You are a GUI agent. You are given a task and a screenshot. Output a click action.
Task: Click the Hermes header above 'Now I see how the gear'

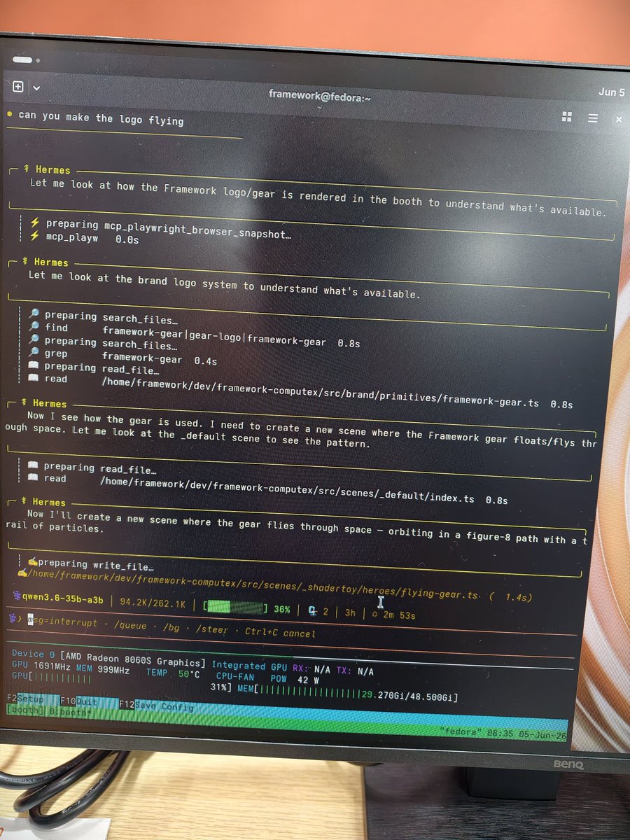[x=50, y=404]
